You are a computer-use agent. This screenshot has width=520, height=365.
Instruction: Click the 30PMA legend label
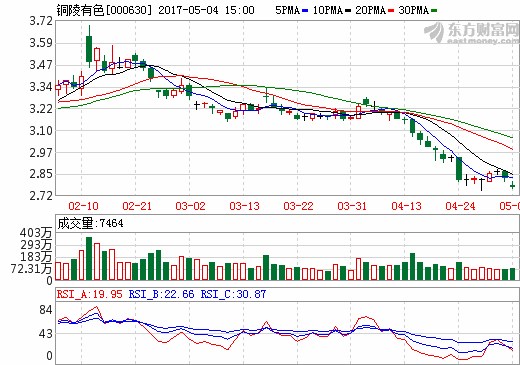pos(413,10)
